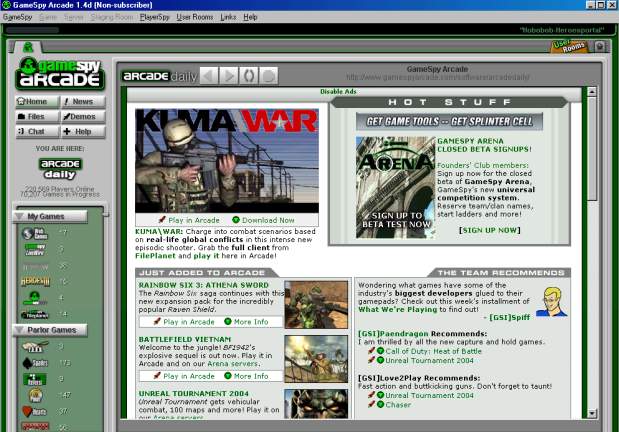Open the green spy game entry
Viewport: 619px width, 432px height.
35,298
